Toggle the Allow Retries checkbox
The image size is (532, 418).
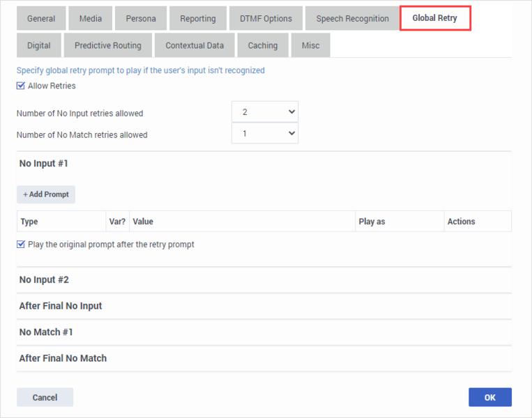pos(21,86)
